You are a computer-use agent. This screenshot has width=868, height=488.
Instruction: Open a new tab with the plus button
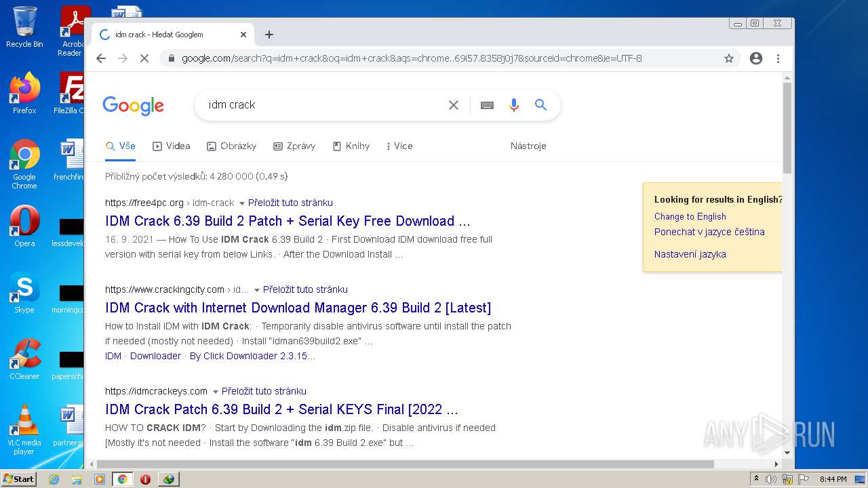click(x=269, y=35)
